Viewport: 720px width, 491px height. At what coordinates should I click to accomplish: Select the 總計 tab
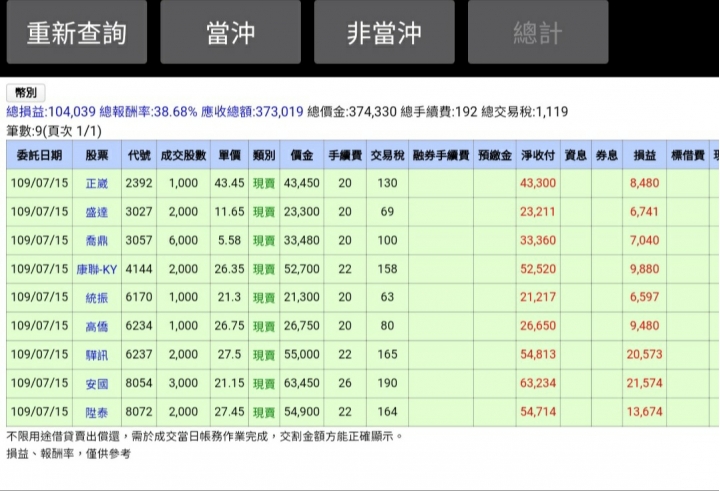pyautogui.click(x=538, y=32)
